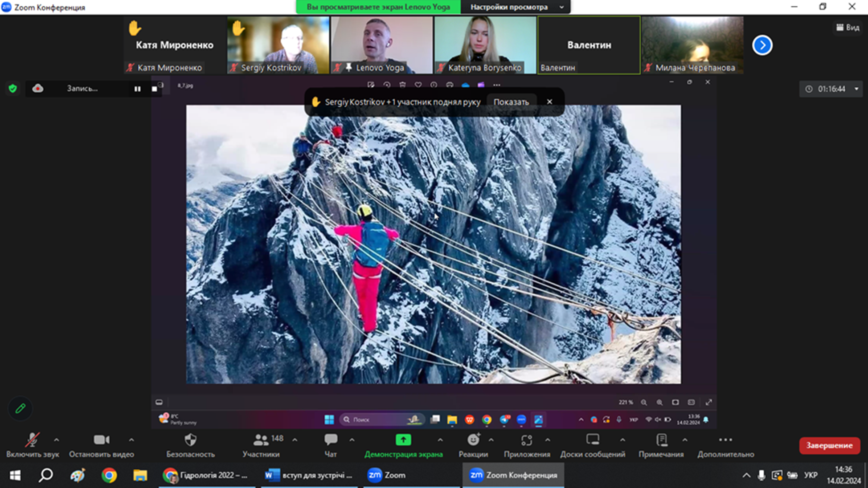This screenshot has width=868, height=488.
Task: Click green encryption shield icon
Action: [x=13, y=89]
